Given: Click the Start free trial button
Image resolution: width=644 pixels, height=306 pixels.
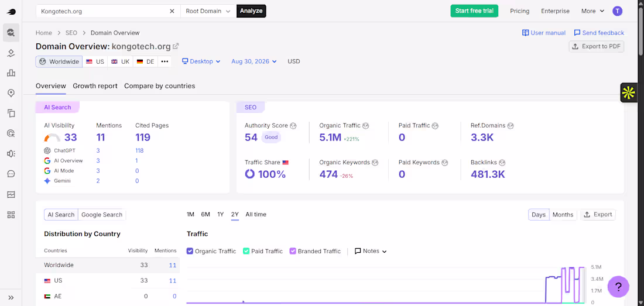Looking at the screenshot, I should (474, 11).
